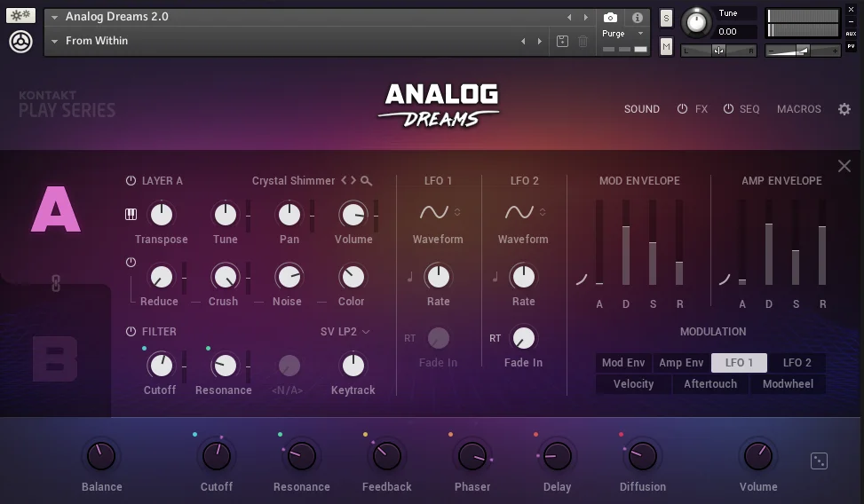Image resolution: width=864 pixels, height=504 pixels.
Task: Toggle LFO 1 tempo sync note icon
Action: 410,277
